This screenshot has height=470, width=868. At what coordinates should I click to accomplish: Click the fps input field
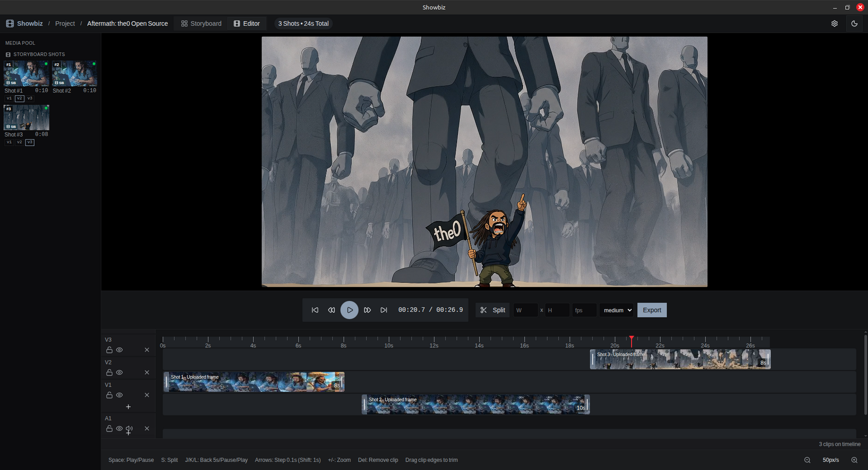point(584,310)
